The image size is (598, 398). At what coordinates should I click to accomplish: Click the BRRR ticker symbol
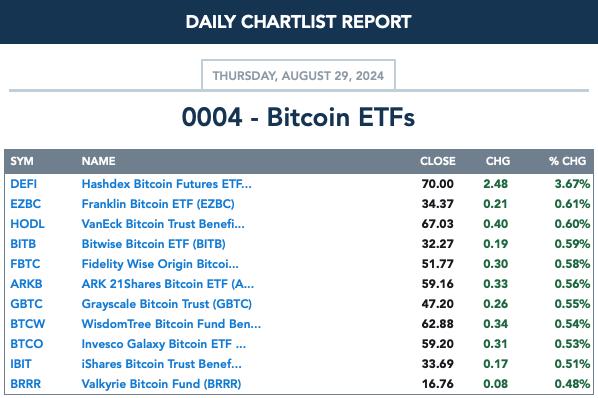click(25, 384)
